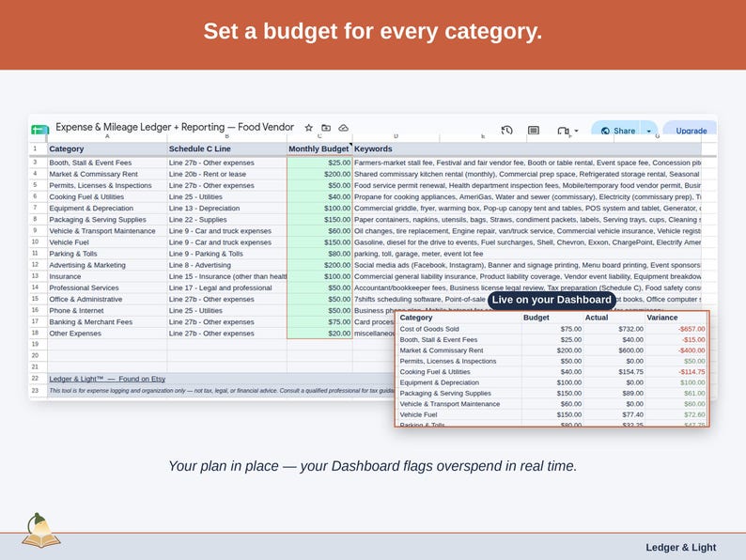This screenshot has width=746, height=560.
Task: Click the $80.00 Parking & Tolls budget
Action: (x=319, y=254)
